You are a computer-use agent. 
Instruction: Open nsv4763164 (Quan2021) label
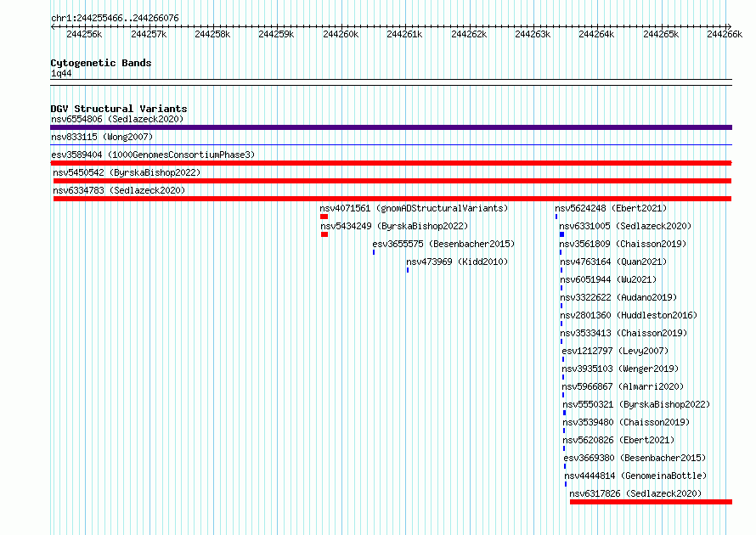(x=613, y=262)
